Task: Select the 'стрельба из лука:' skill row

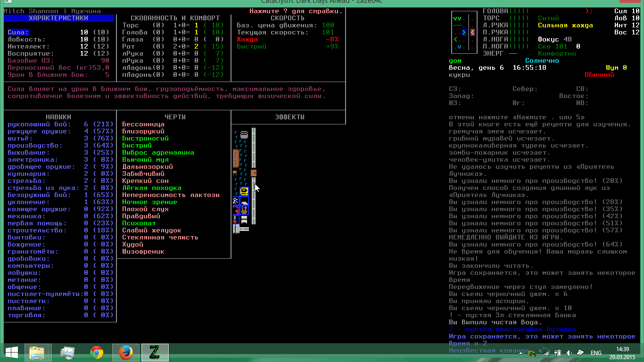Action: (x=61, y=188)
